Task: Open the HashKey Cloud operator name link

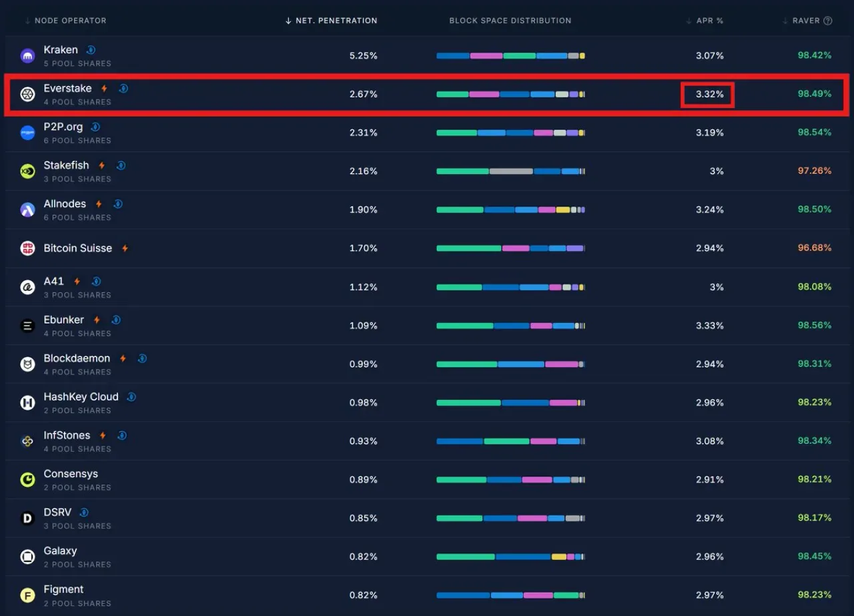Action: [81, 397]
